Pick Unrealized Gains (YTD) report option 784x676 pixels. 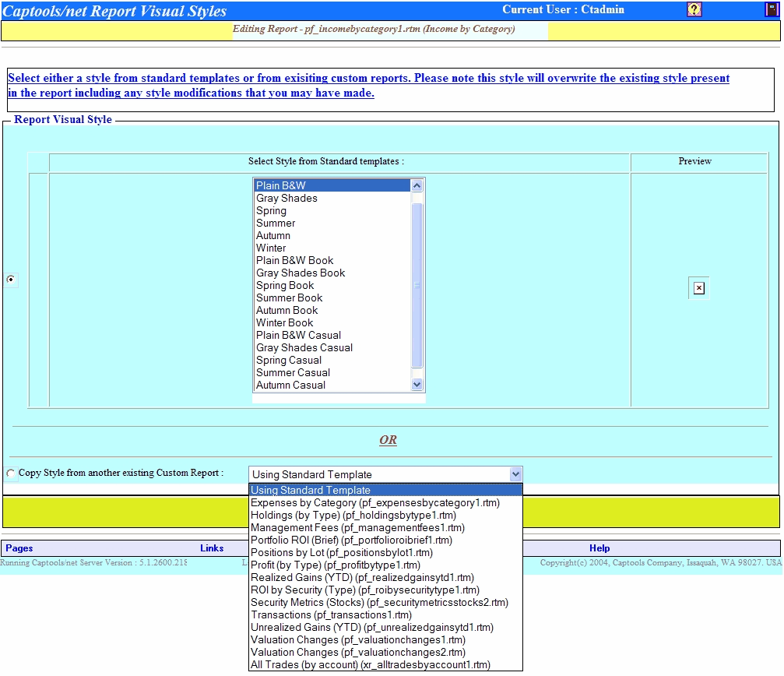tap(371, 628)
